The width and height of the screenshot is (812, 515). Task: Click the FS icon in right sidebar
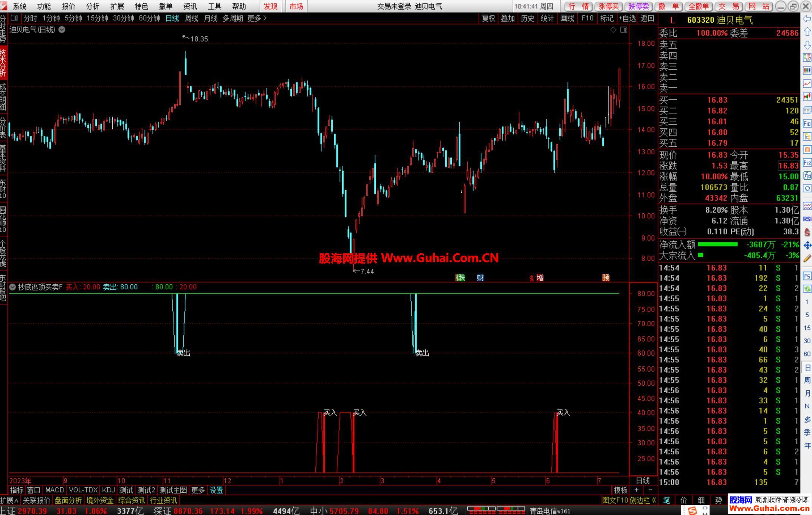pyautogui.click(x=807, y=276)
